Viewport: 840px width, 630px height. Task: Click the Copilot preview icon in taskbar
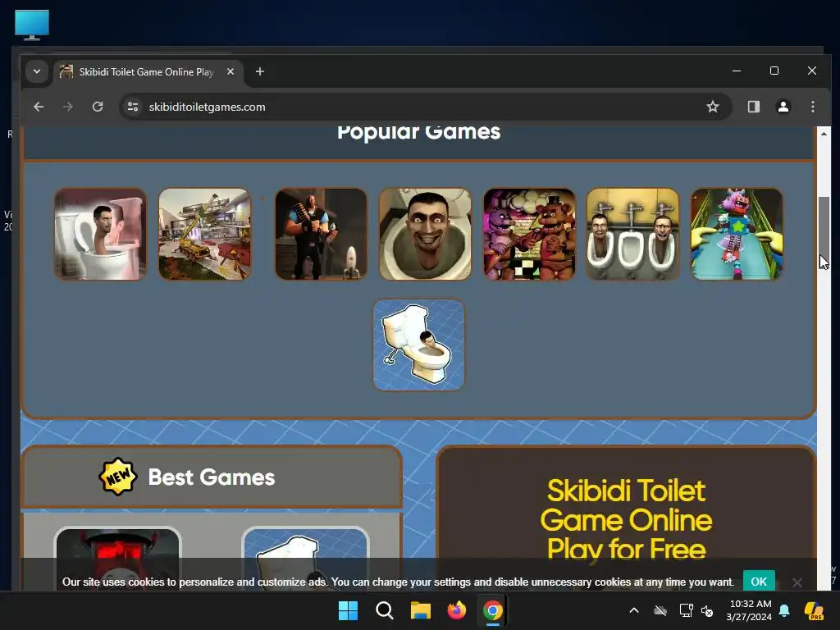[x=814, y=610]
